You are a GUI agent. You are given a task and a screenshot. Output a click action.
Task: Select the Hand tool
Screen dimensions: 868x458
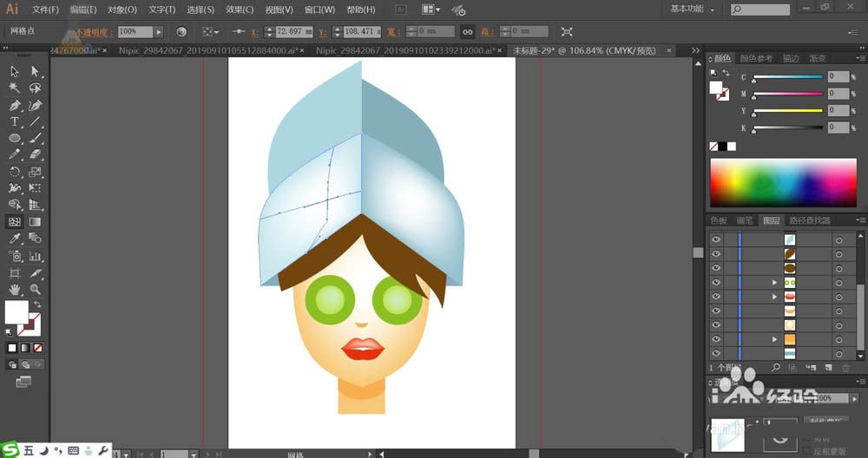15,289
